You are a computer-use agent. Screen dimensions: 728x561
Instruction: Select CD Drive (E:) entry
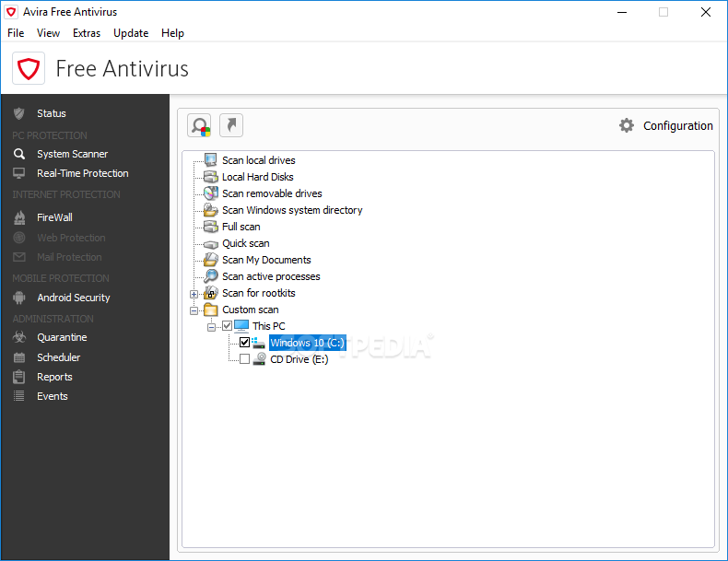(x=299, y=359)
